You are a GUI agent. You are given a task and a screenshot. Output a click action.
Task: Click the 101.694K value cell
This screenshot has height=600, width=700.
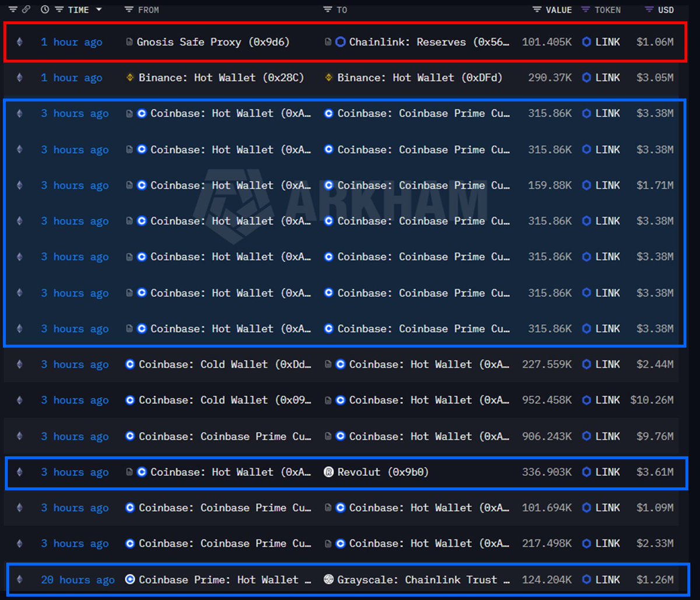[x=547, y=508]
